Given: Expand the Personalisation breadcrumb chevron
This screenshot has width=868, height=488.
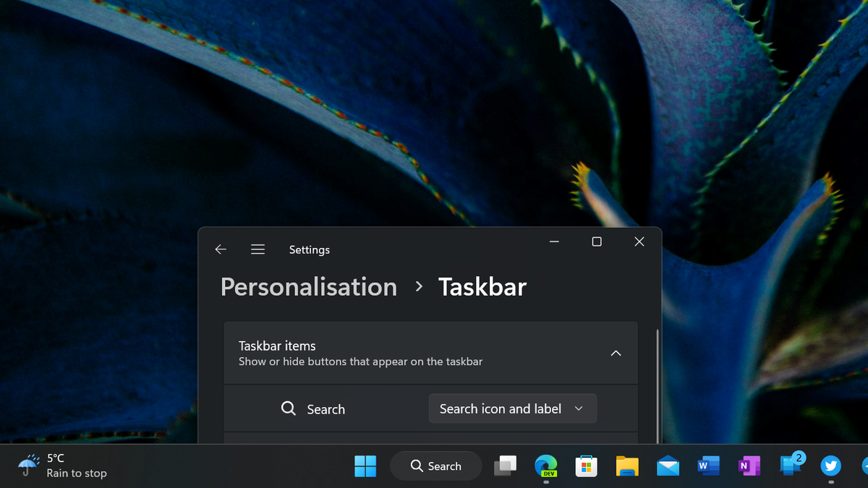Looking at the screenshot, I should [x=418, y=286].
